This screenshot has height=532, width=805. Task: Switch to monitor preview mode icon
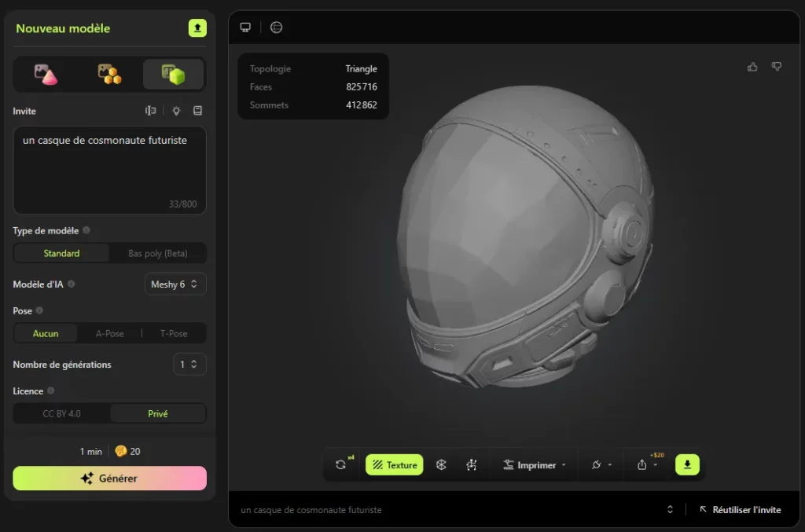point(245,27)
